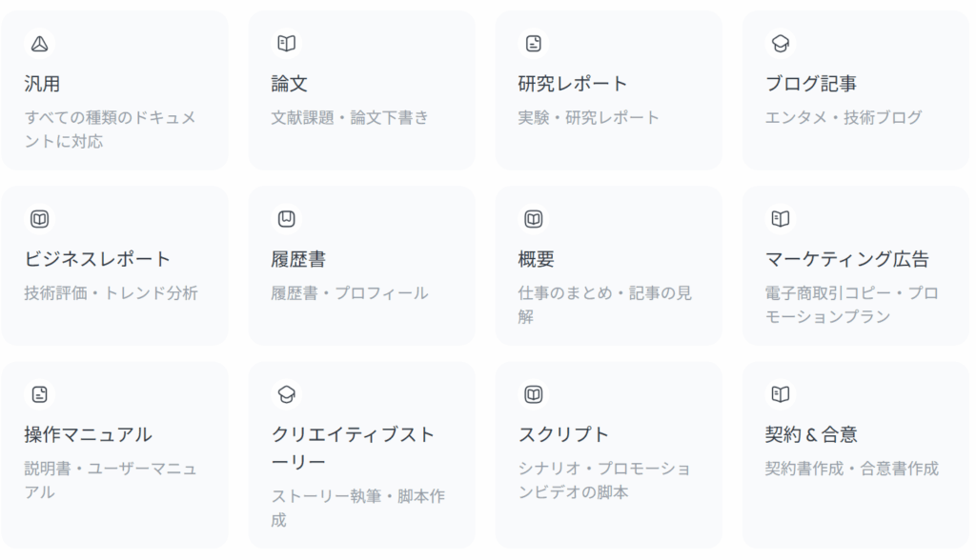Click the book icon above ビジネスレポート
Image resolution: width=976 pixels, height=560 pixels.
pos(39,219)
